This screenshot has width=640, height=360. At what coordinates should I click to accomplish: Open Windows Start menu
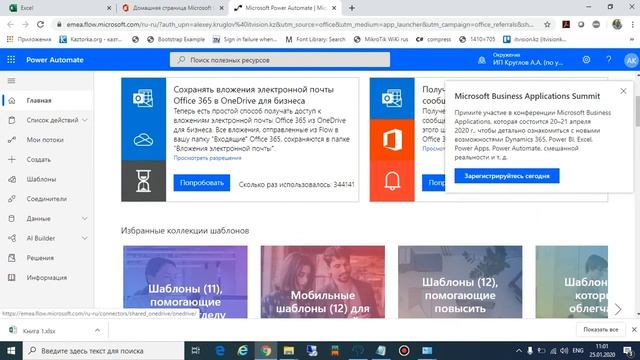[x=11, y=351]
